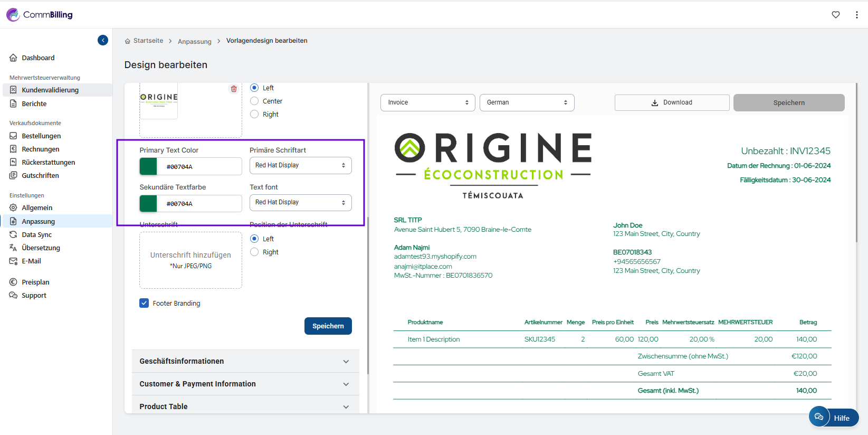This screenshot has height=435, width=868.
Task: Open the Primäre Schriftart font dropdown
Action: (300, 166)
